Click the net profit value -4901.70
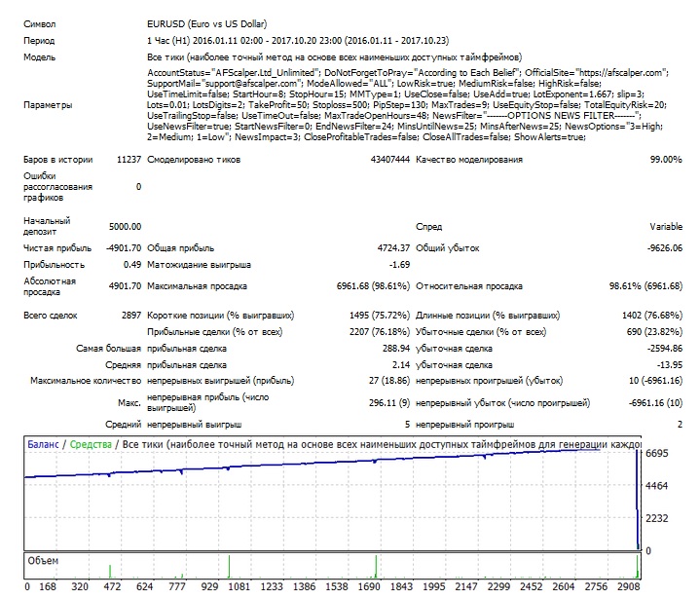700x598 pixels. click(124, 247)
